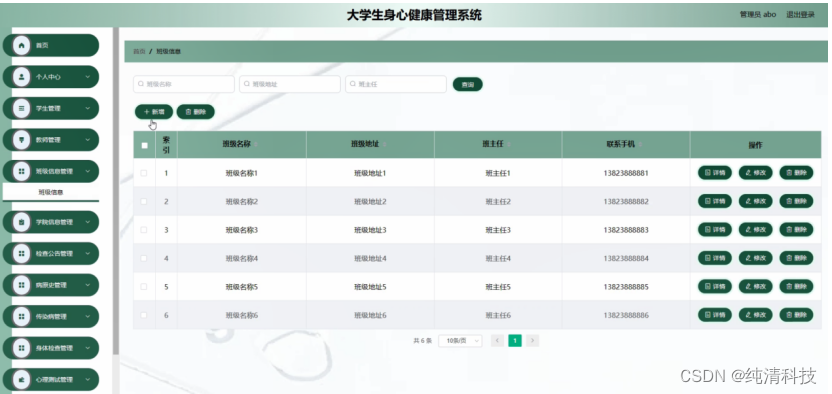
Task: Check the checkbox for row 班级名称2
Action: tap(144, 202)
